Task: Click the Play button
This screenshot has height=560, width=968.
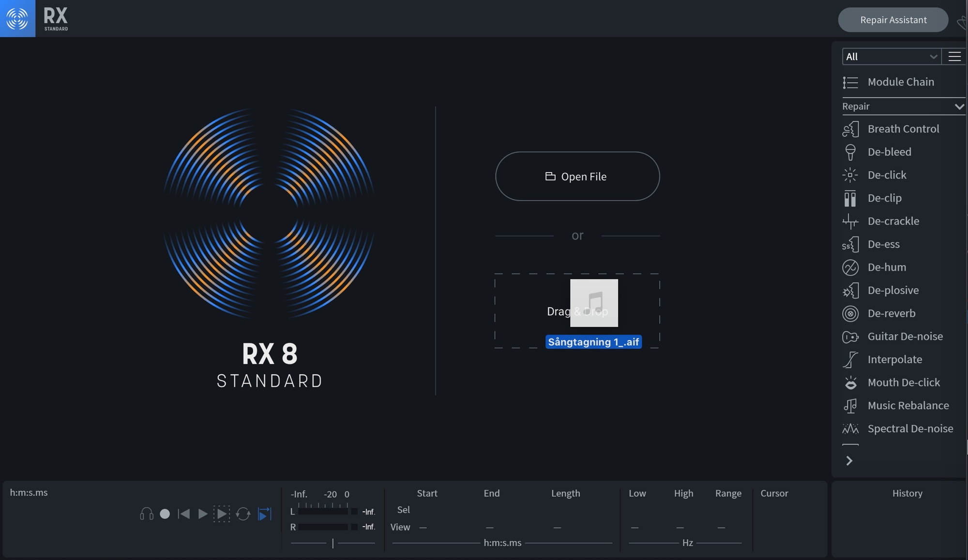Action: (x=203, y=514)
